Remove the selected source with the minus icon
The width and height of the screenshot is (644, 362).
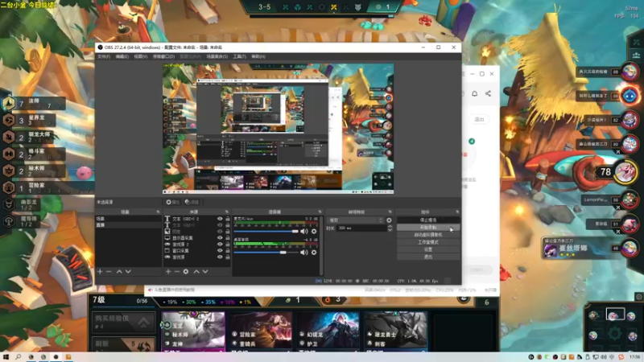point(176,271)
